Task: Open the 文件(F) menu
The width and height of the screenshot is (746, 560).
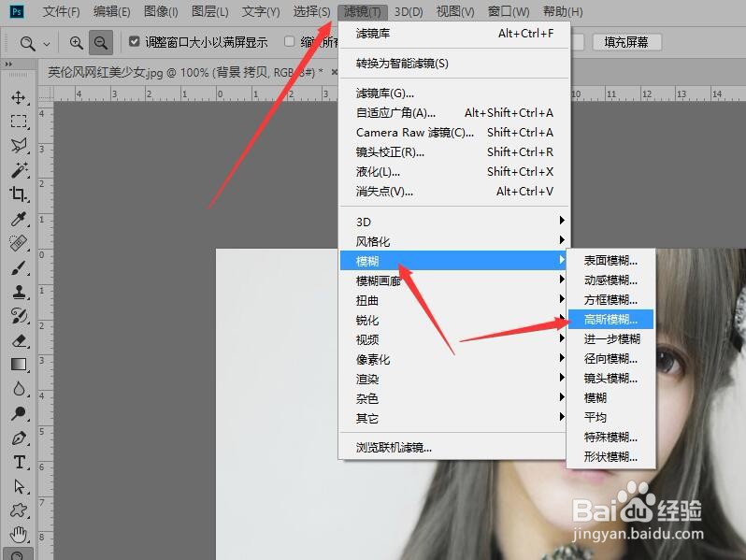Action: pyautogui.click(x=61, y=11)
